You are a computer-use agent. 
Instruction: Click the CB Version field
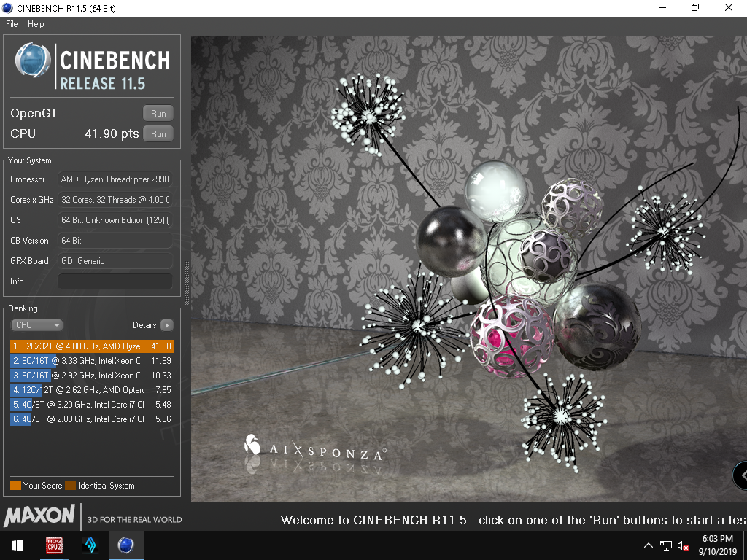[115, 241]
